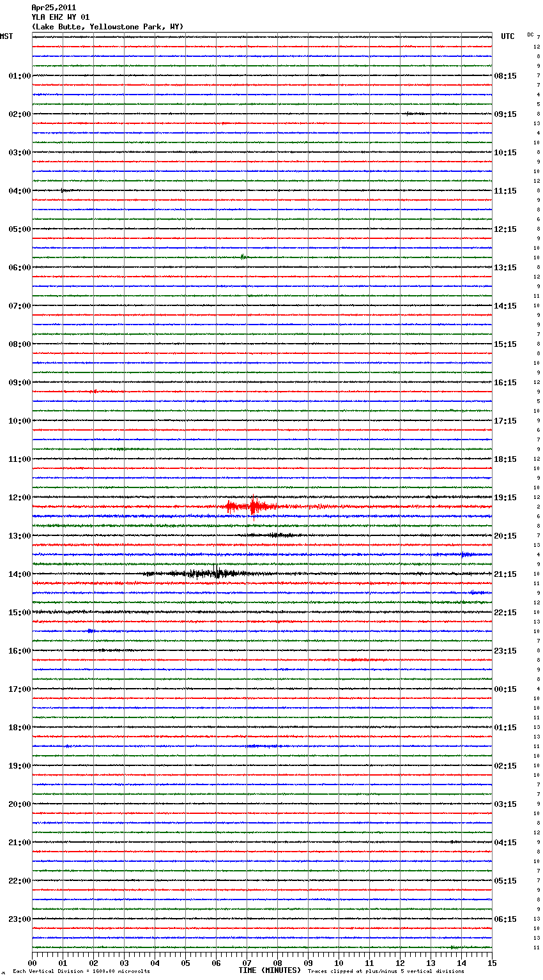Select the 12:00 MST time label
The image size is (543, 980).
19,498
